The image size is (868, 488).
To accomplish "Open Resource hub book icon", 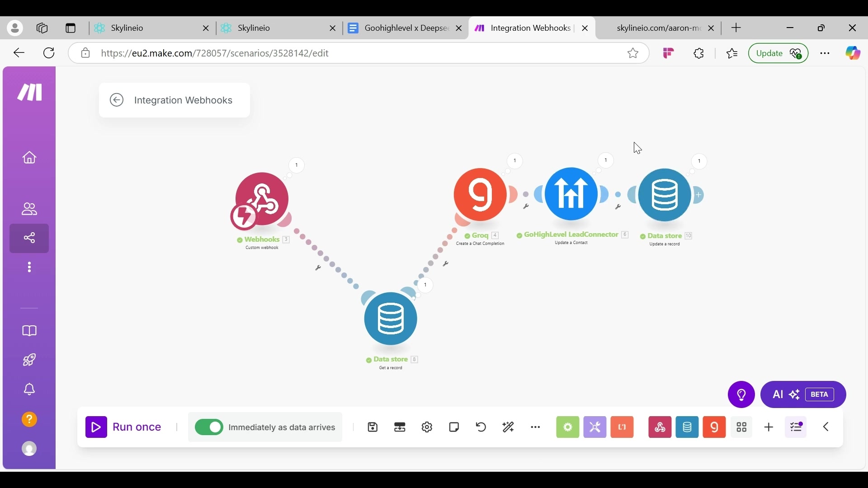I will (x=30, y=332).
